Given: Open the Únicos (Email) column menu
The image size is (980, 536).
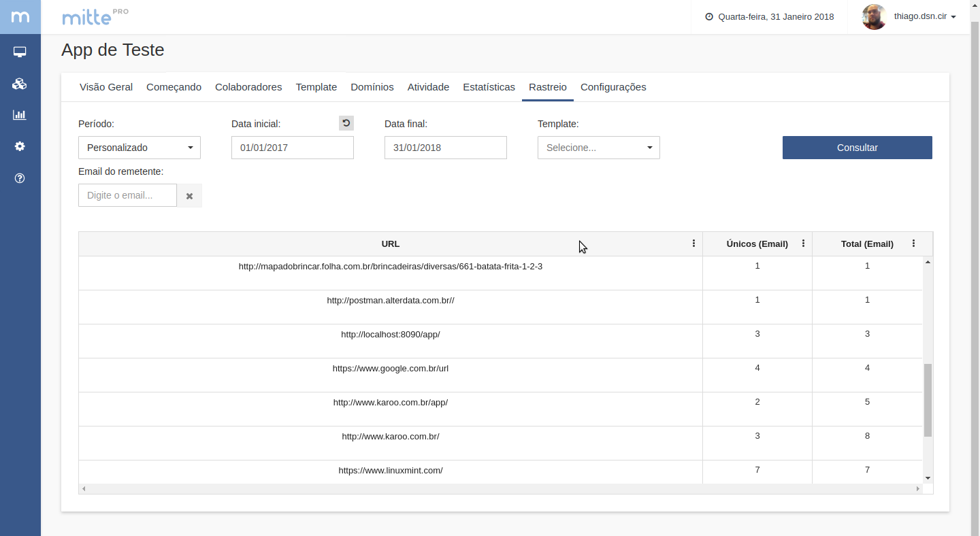Looking at the screenshot, I should pyautogui.click(x=803, y=244).
